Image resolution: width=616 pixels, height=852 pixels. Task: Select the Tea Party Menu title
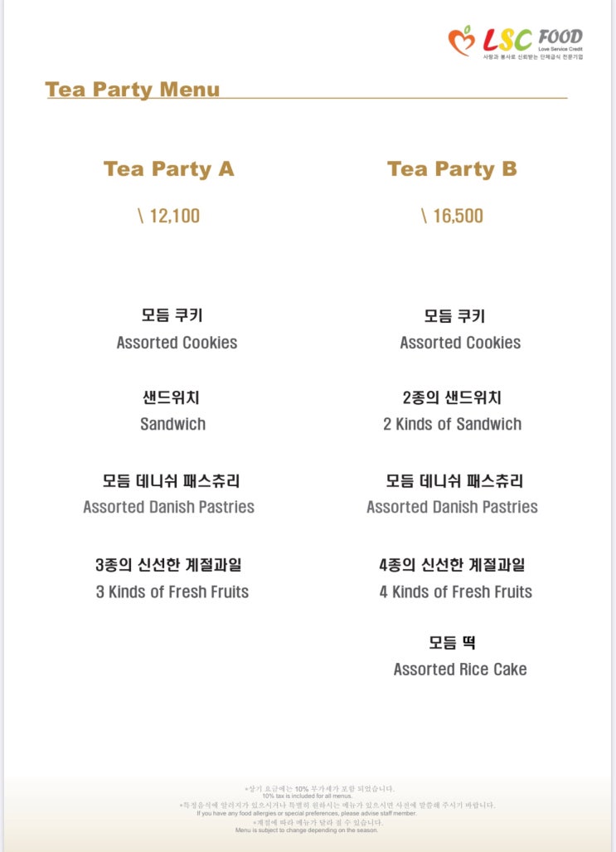pyautogui.click(x=133, y=90)
